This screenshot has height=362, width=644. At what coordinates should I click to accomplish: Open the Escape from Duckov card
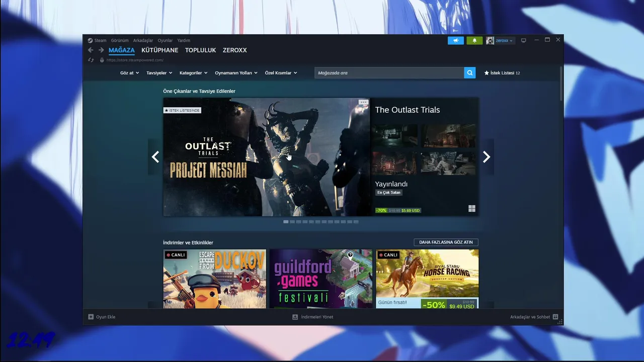(215, 279)
